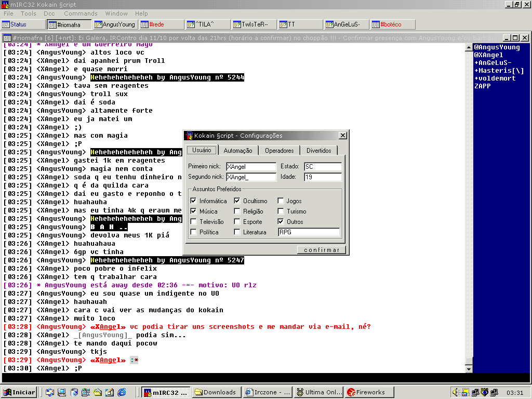Viewport: 532px width, 399px height.
Task: Click the Outlook Express quick launch icon
Action: pos(50,392)
